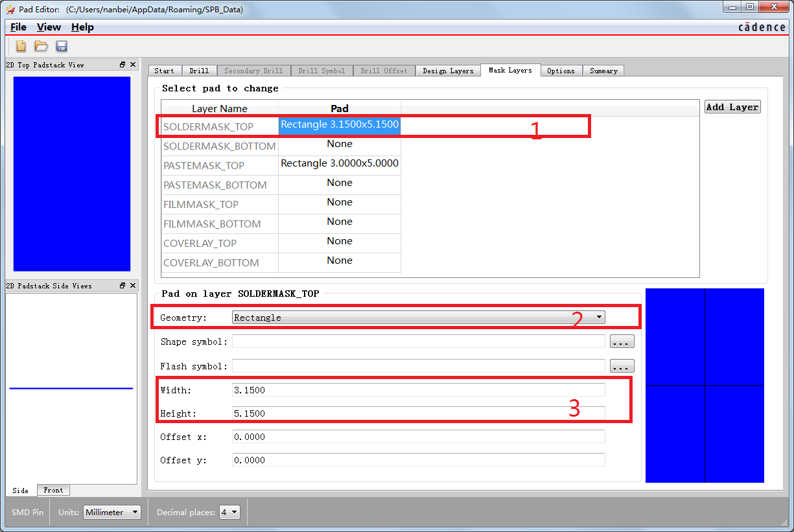Open the File menu

pyautogui.click(x=19, y=27)
